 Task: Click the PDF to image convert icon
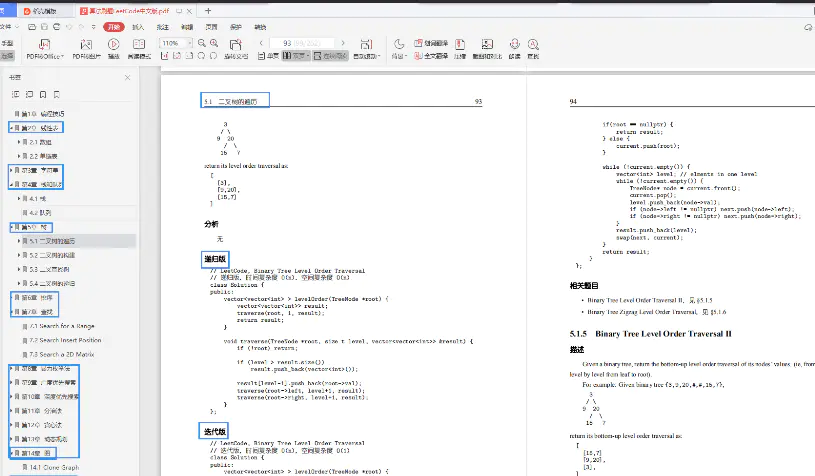tap(86, 45)
